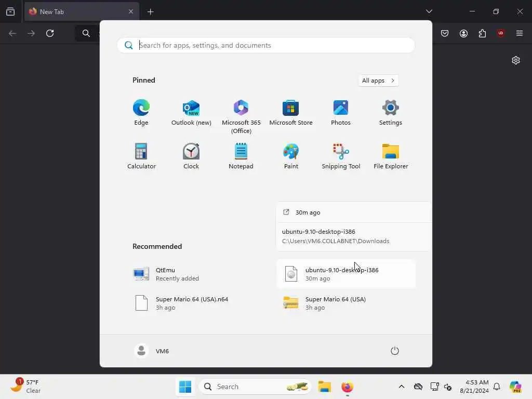532x399 pixels.
Task: Open the Paint app
Action: [291, 156]
